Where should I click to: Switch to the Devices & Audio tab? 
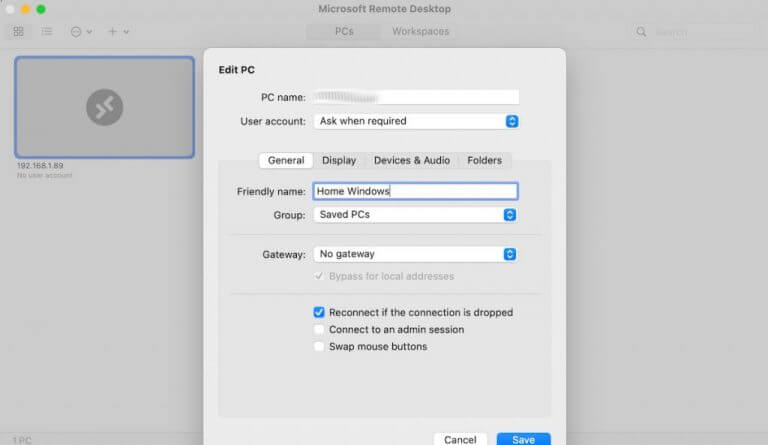click(x=411, y=161)
